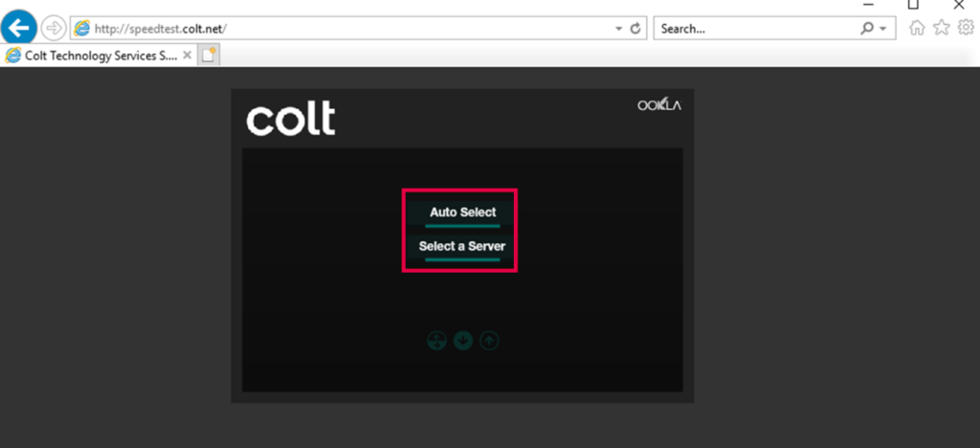The height and width of the screenshot is (448, 980).
Task: Click the browser Back arrow button
Action: [19, 28]
